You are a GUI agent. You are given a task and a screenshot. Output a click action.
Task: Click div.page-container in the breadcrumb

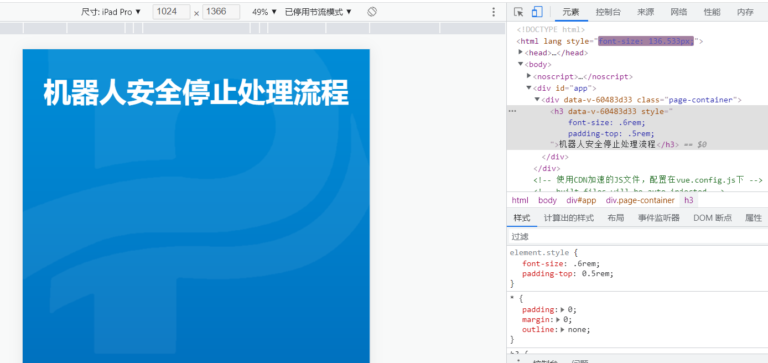(640, 200)
